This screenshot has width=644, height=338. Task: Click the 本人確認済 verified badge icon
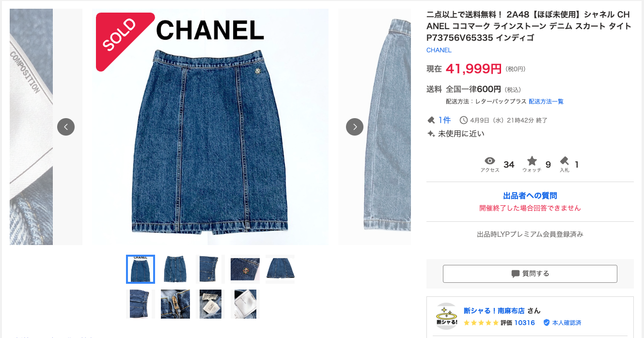click(x=547, y=323)
